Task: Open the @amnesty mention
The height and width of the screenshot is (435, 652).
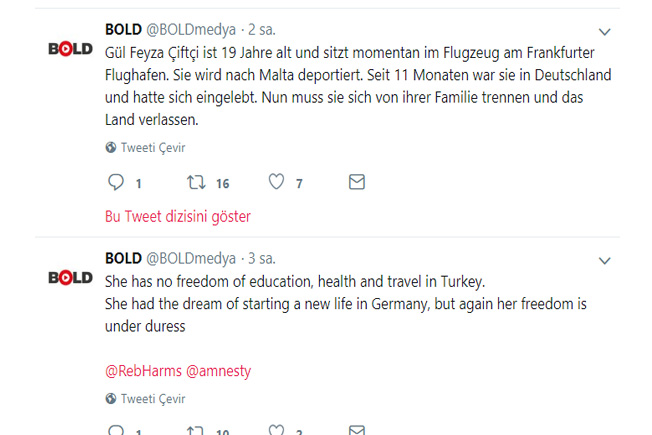Action: click(219, 371)
